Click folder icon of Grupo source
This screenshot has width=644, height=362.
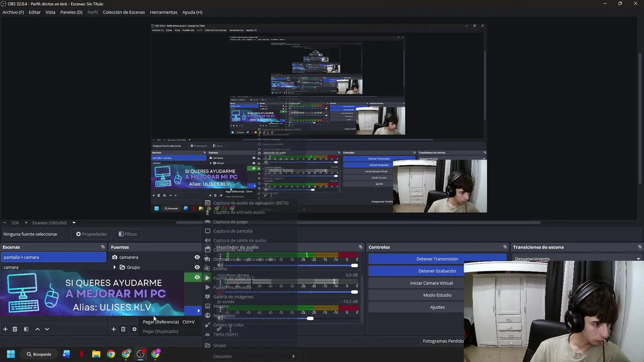122,267
